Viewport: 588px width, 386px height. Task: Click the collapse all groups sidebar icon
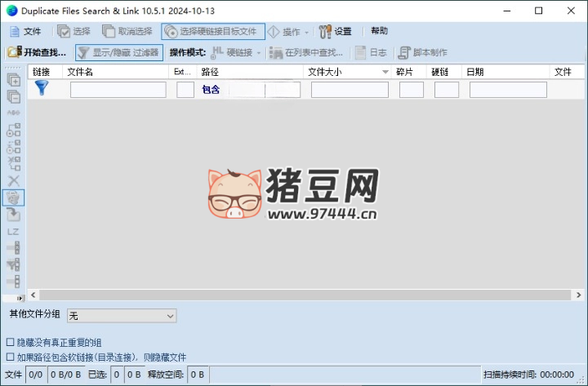pyautogui.click(x=14, y=96)
